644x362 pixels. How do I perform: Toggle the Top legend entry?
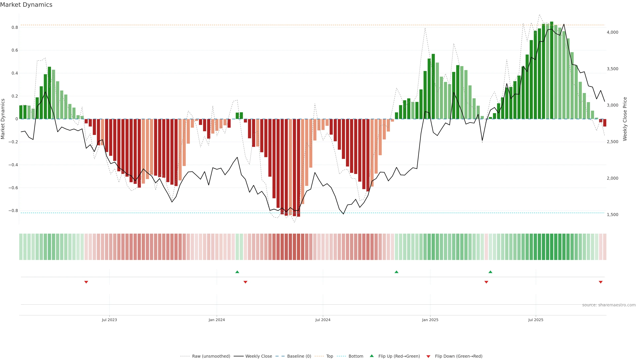[330, 356]
